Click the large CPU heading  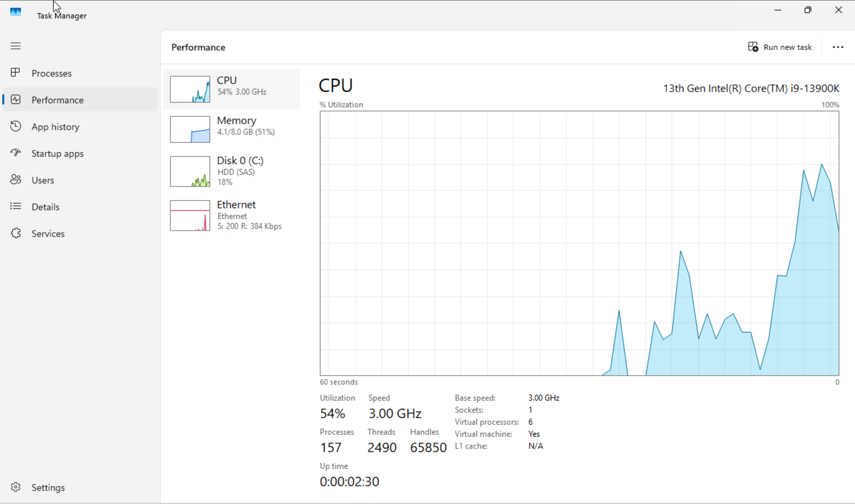click(x=336, y=85)
